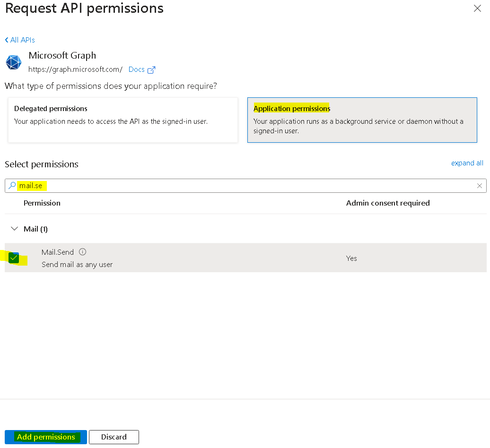Click the back chevron beside All APIs
The image size is (490, 448).
[6, 40]
